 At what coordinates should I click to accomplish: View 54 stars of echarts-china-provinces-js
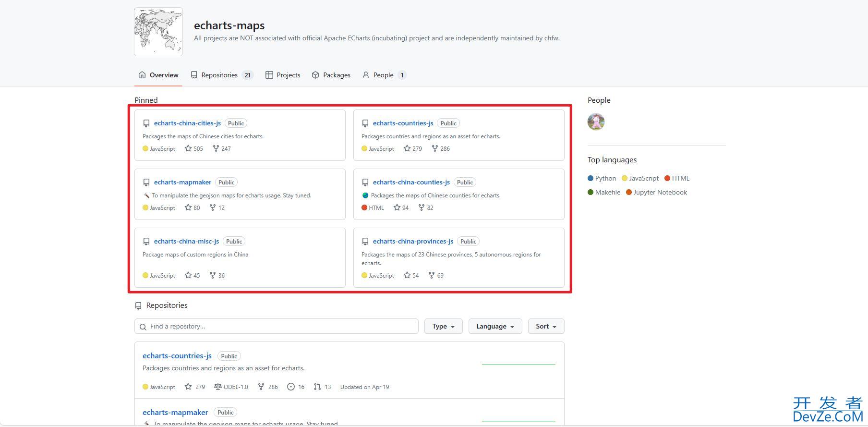(x=411, y=275)
